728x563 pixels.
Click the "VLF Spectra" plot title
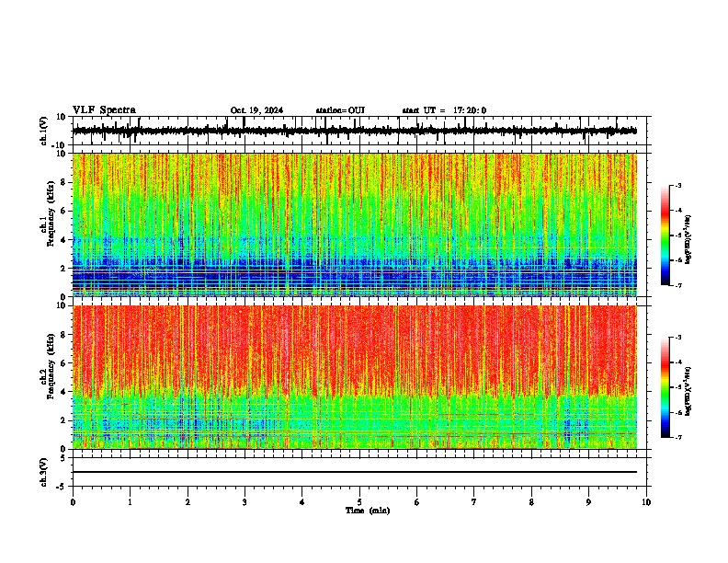104,110
